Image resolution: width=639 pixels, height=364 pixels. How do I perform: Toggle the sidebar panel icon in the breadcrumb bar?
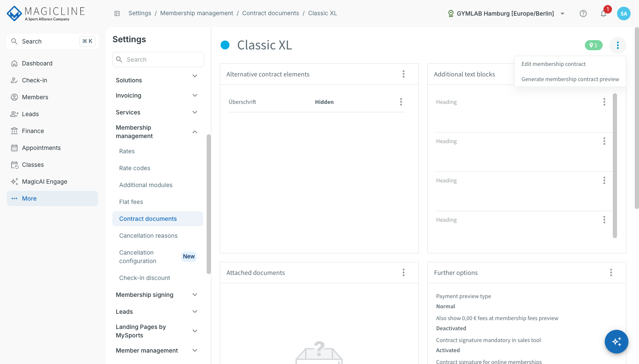point(117,14)
